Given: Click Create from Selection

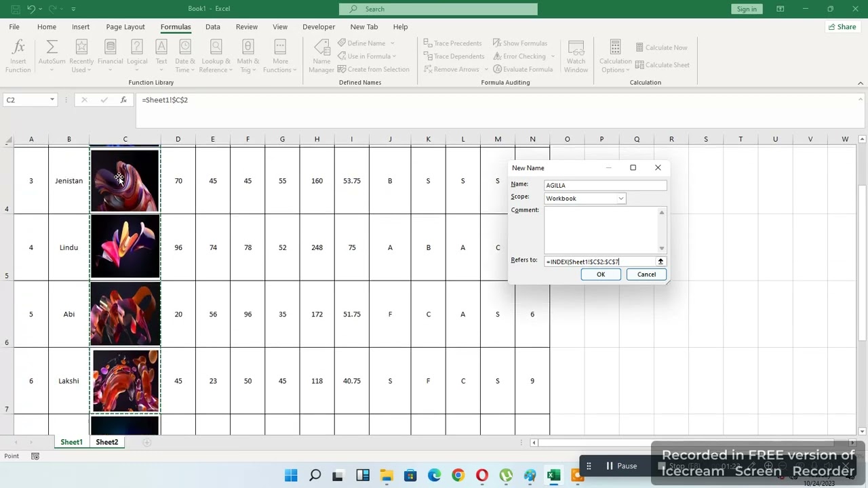Looking at the screenshot, I should 374,69.
